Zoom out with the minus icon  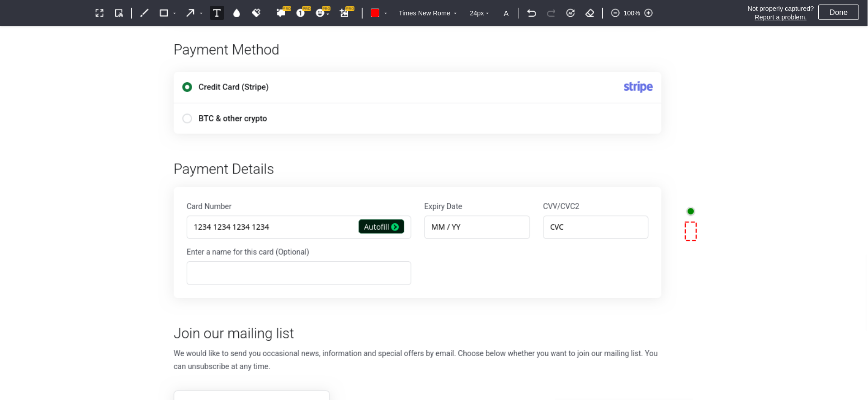[x=615, y=13]
